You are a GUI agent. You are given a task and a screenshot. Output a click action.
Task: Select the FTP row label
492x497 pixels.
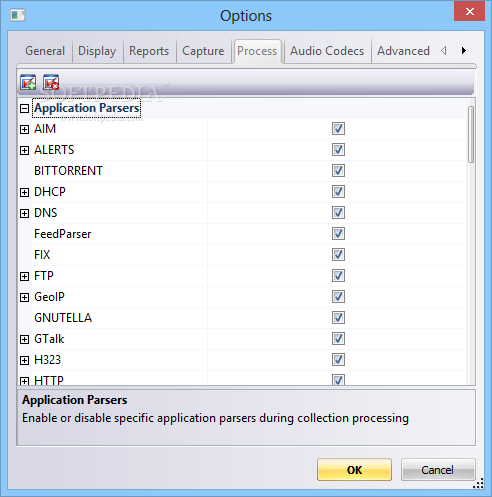44,276
